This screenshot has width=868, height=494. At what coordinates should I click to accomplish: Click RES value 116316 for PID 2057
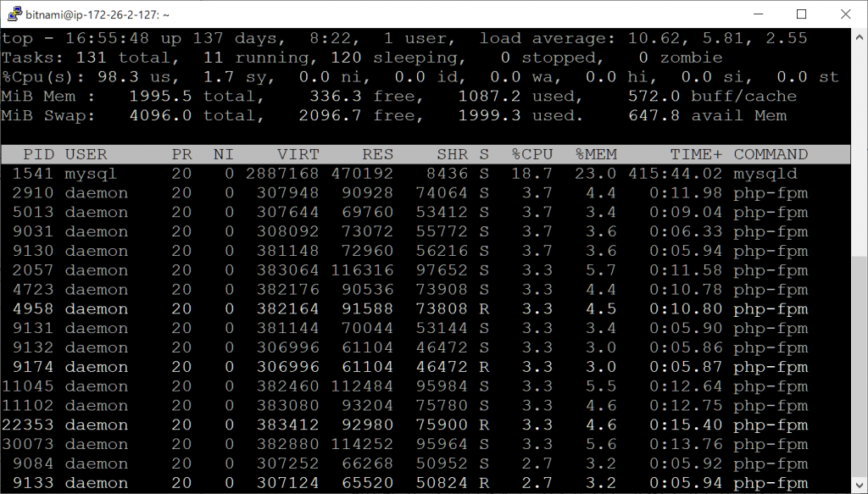362,270
